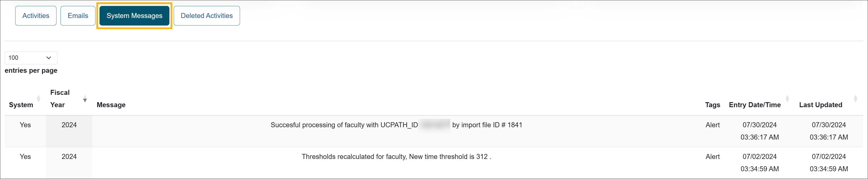Open the entries per page dropdown
The image size is (868, 179).
tap(31, 58)
